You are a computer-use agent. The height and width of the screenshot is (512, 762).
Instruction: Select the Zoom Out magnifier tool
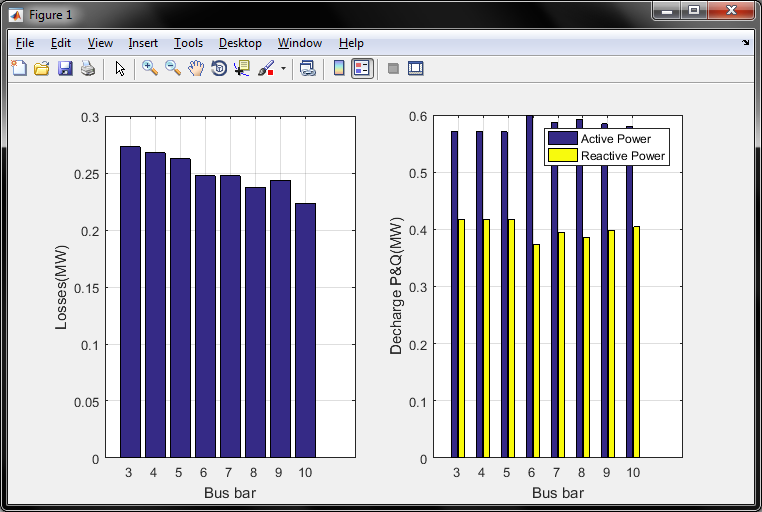[x=172, y=69]
